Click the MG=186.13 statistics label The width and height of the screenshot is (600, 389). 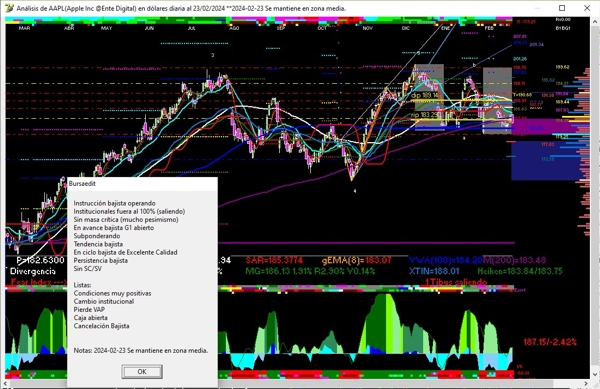pos(310,271)
